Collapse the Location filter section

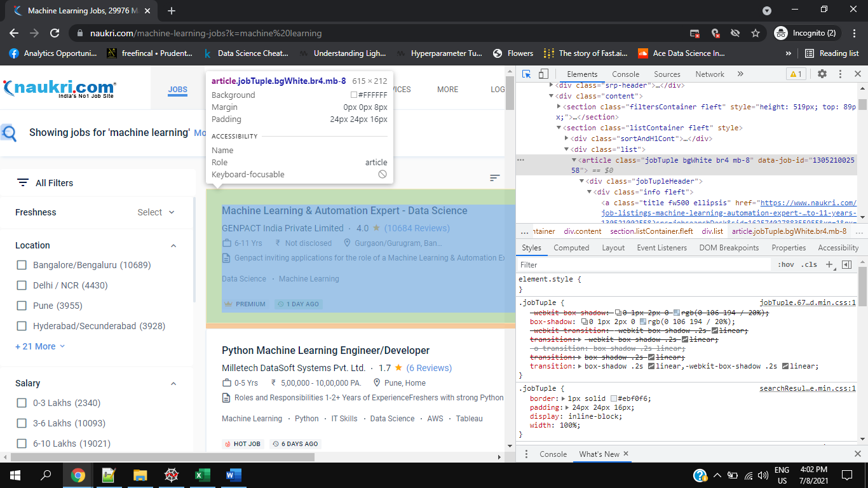pos(173,245)
